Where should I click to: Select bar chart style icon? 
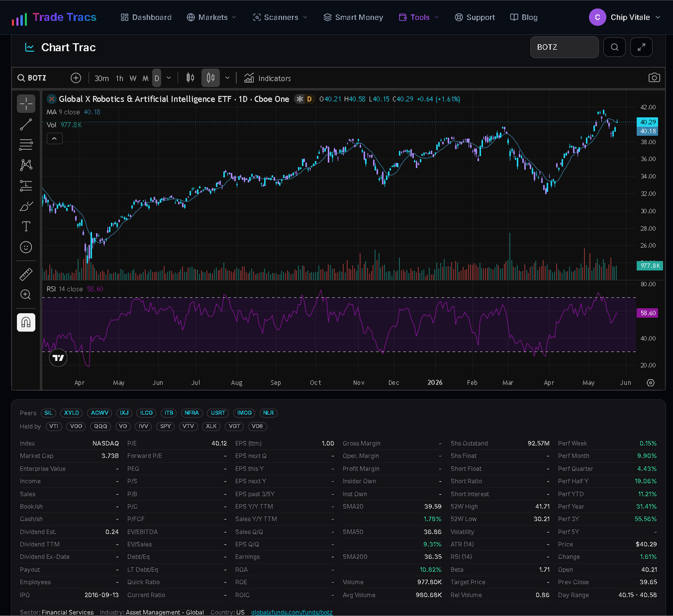[190, 78]
